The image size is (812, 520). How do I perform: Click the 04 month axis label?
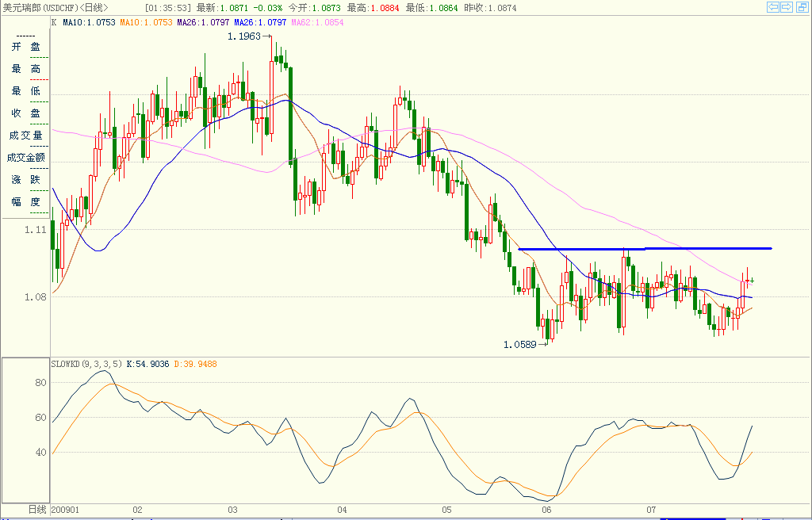pyautogui.click(x=342, y=510)
